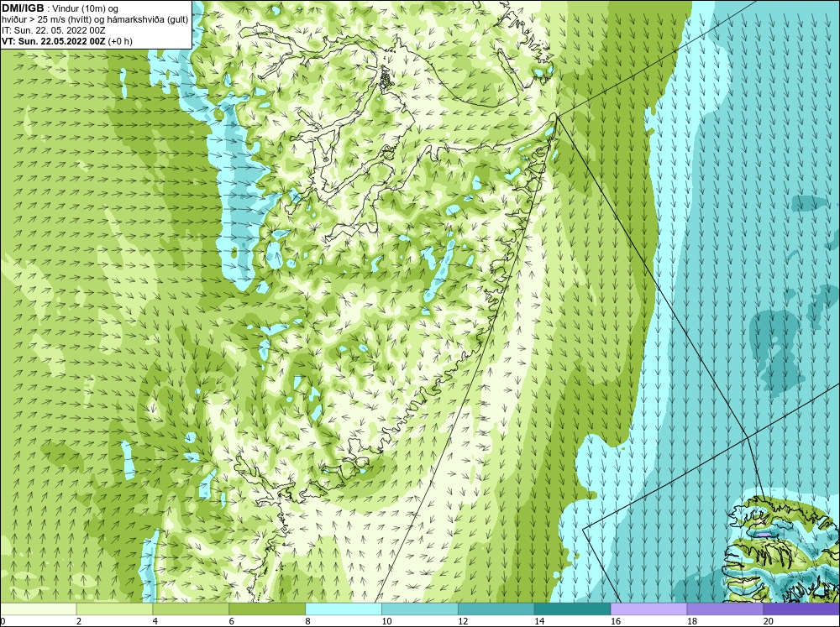
Task: Click the 8–10 m/s light cyan swatch
Action: [x=344, y=609]
